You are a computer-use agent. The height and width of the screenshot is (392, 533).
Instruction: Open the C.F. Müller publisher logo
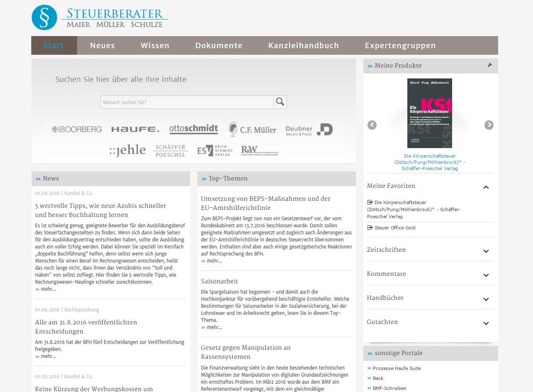pos(252,130)
